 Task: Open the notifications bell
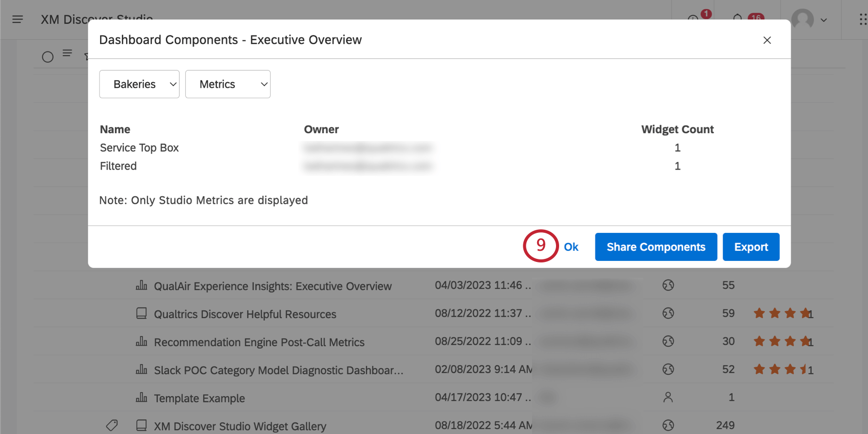(737, 19)
